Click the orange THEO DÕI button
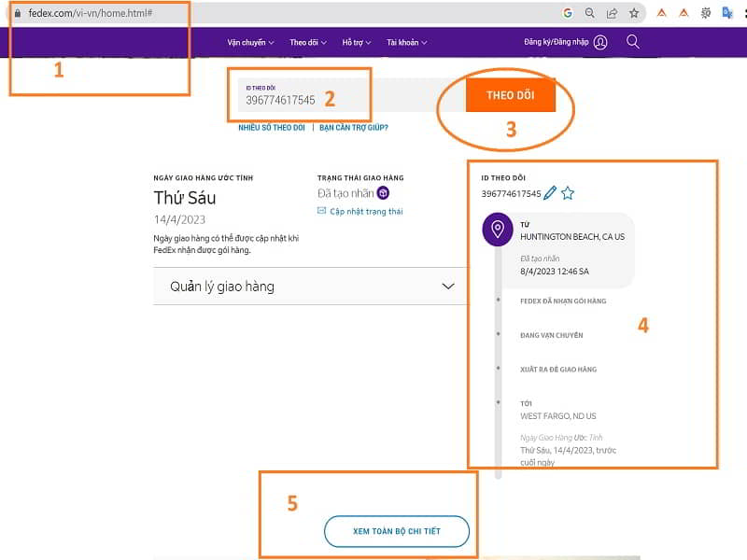 point(513,94)
